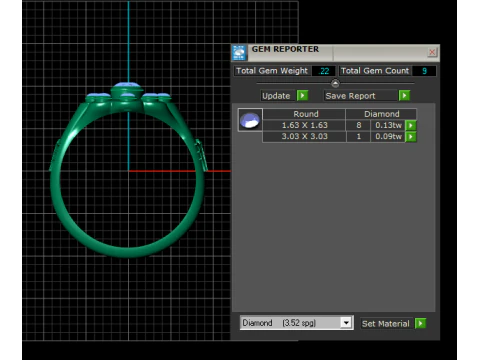Screen dimensions: 480x360
Task: Click the Set Material button
Action: pos(386,324)
